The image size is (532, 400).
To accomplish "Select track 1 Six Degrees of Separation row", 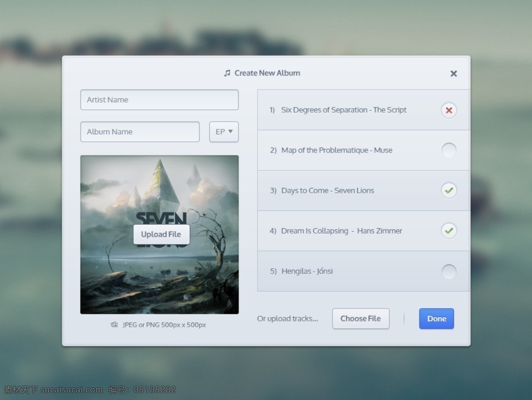I will click(364, 110).
